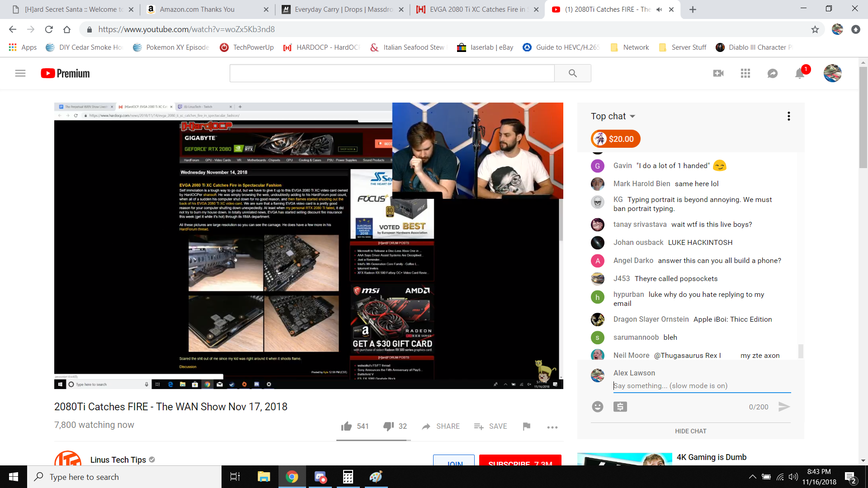Click the chat Say something input field

tap(702, 385)
